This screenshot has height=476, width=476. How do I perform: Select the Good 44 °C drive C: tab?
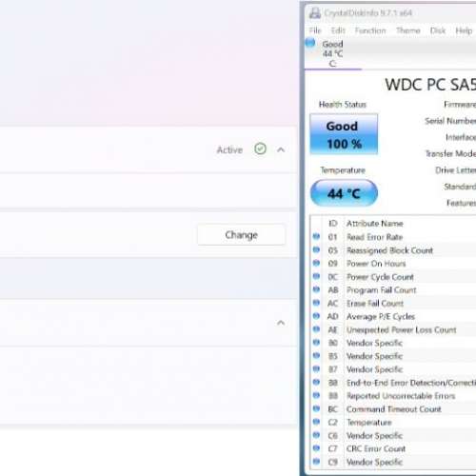coord(332,53)
